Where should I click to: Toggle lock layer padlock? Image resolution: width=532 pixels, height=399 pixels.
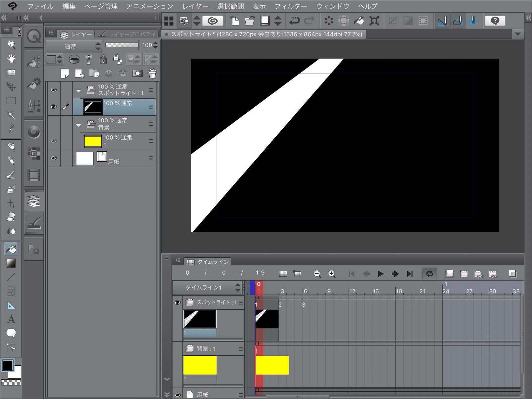pos(103,59)
